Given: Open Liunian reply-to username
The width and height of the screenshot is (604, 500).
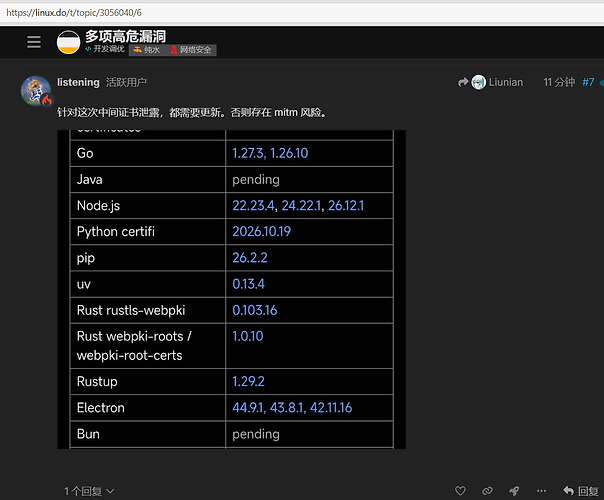Looking at the screenshot, I should click(x=506, y=82).
